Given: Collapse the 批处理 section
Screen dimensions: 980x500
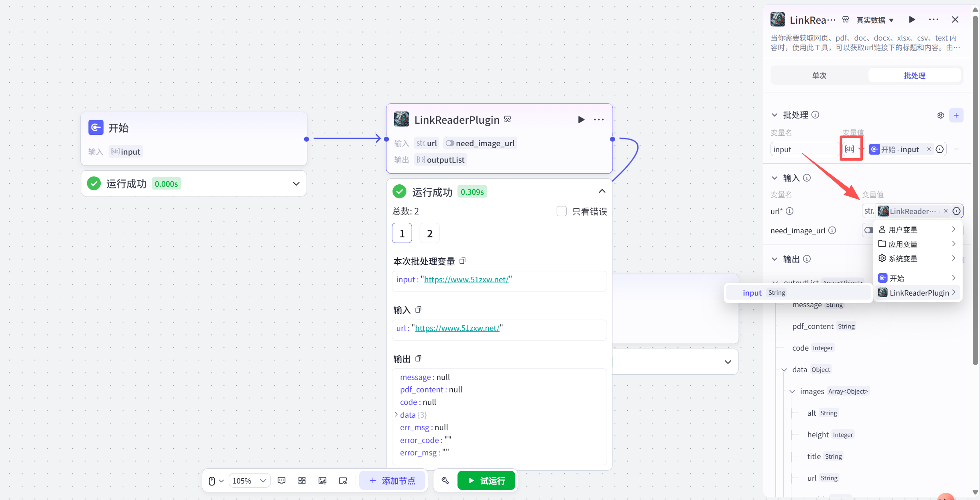Looking at the screenshot, I should (775, 115).
